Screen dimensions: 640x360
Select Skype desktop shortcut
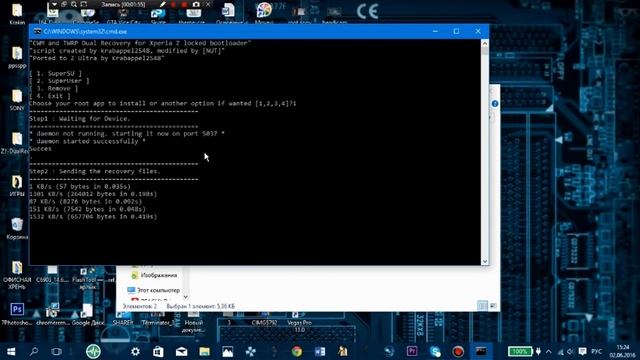pos(158,16)
